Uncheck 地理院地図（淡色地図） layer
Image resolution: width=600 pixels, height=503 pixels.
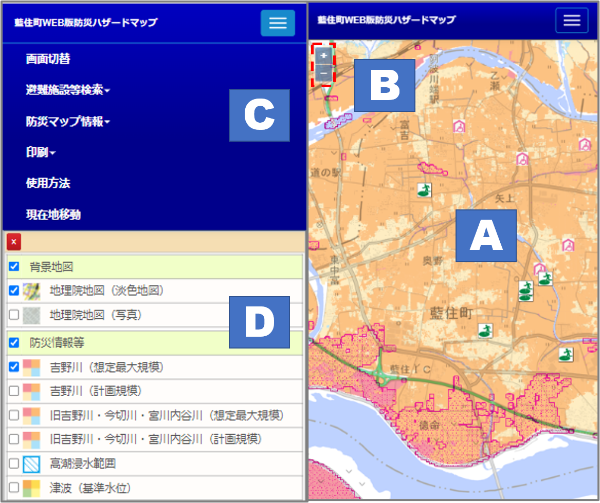tap(14, 291)
